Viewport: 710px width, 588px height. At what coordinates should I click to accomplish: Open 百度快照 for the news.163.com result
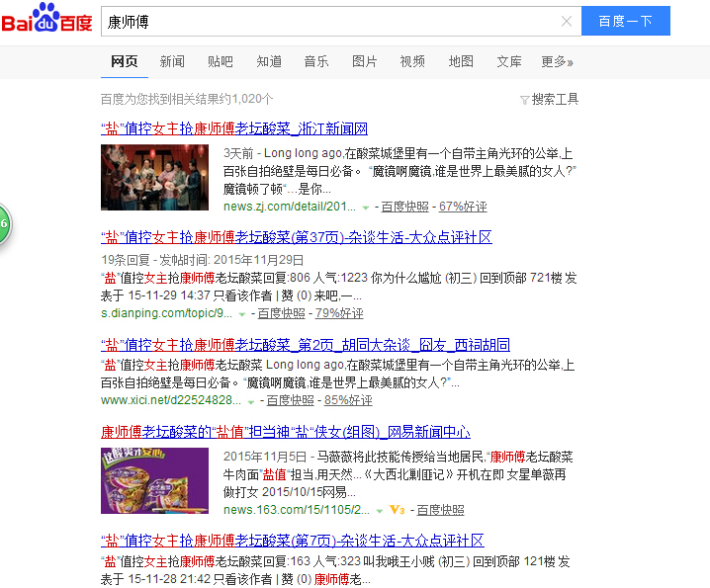click(x=440, y=510)
